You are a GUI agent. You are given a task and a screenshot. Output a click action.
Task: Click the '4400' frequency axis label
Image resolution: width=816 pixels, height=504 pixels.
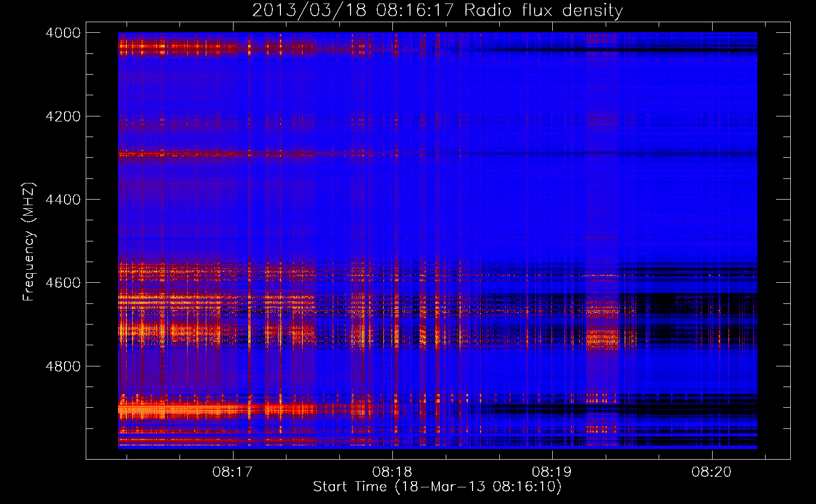(x=63, y=200)
